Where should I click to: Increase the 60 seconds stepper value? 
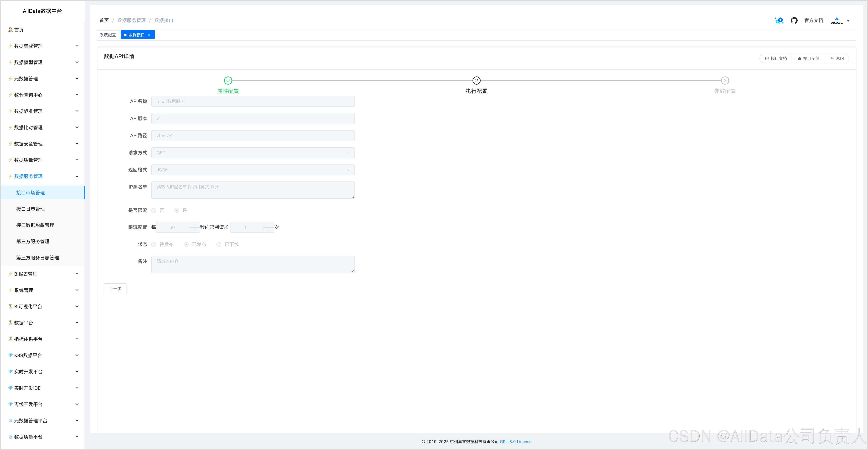[194, 225]
